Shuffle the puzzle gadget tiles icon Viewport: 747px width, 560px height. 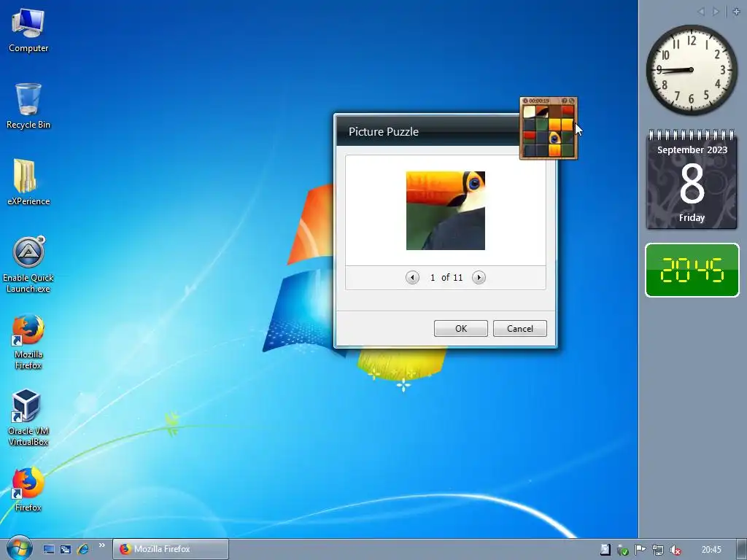click(x=572, y=101)
